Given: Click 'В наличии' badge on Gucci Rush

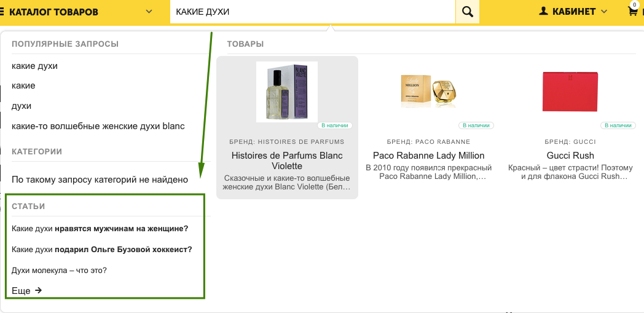Looking at the screenshot, I should click(618, 125).
